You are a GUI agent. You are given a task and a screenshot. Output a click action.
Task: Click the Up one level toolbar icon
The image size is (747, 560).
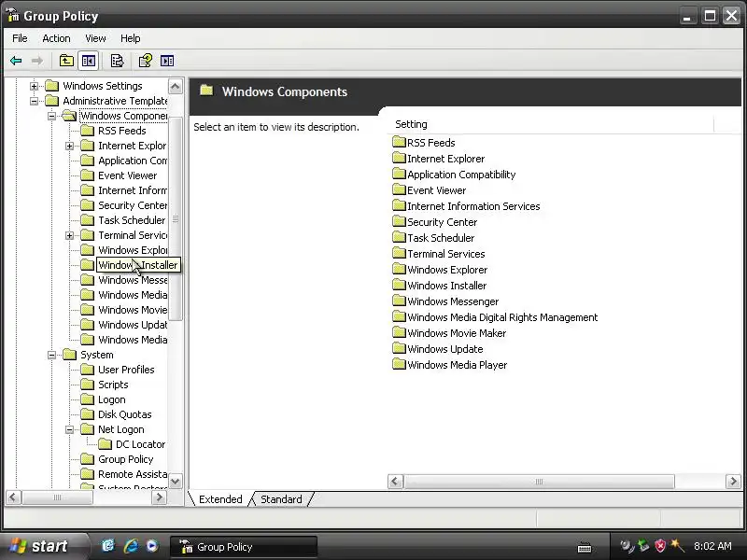[x=66, y=61]
